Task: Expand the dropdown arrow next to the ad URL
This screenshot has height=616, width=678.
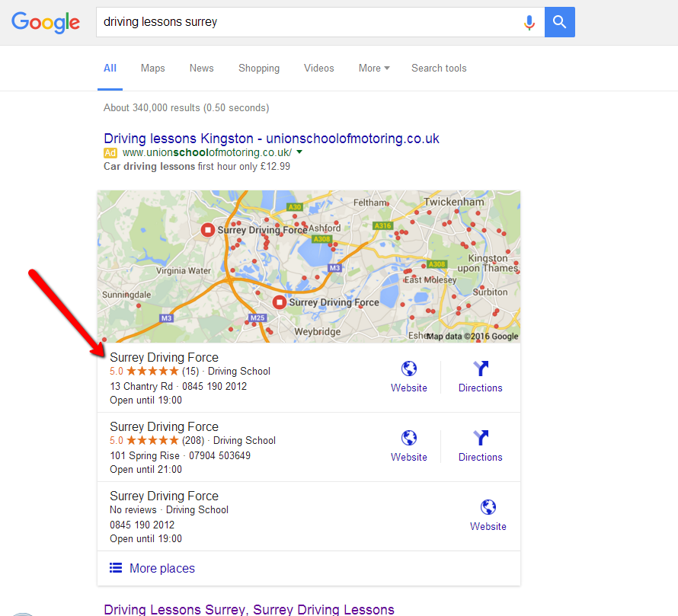Action: tap(300, 152)
